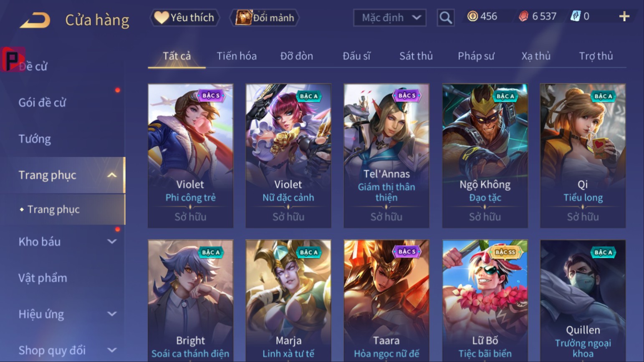Switch to the Sát thủ tab
This screenshot has height=362, width=644.
[x=416, y=56]
